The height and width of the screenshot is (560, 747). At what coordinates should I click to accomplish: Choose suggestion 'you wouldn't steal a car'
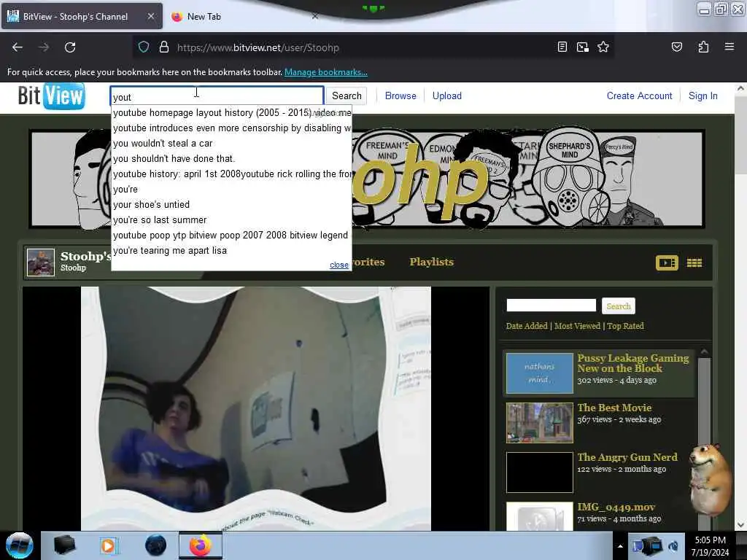pos(231,144)
